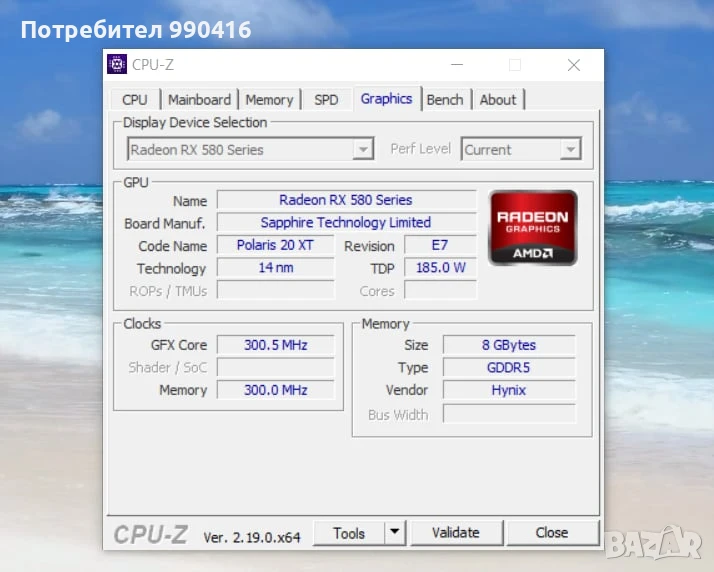This screenshot has height=572, width=714.
Task: Go to the About tab
Action: [x=498, y=99]
